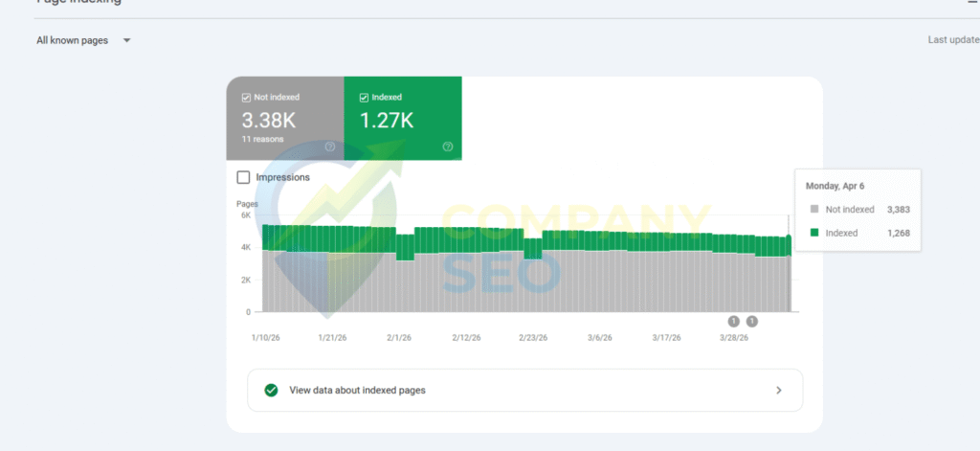Click green Indexed swatch in tooltip
980x451 pixels.
tap(814, 233)
